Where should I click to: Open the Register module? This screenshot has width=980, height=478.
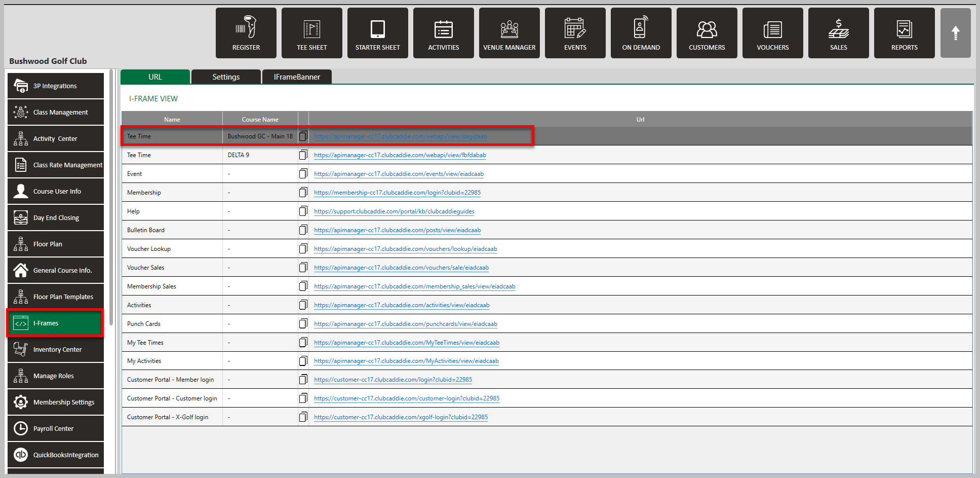(246, 33)
